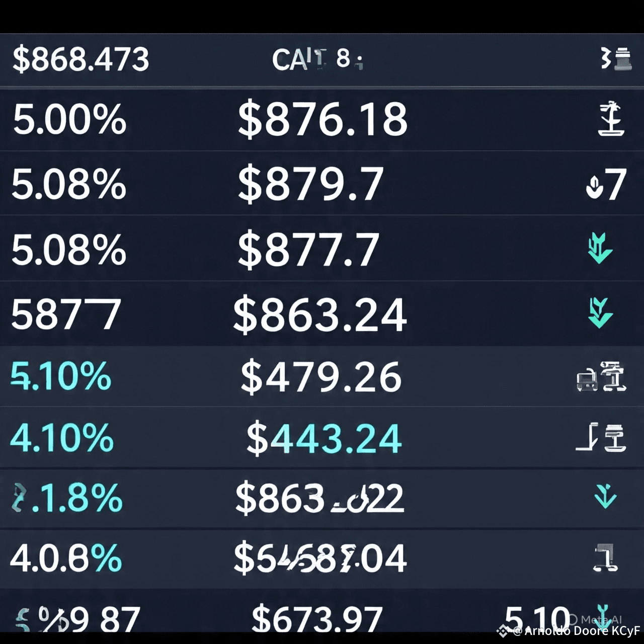Click the teal 4.10% percentage

pyautogui.click(x=62, y=438)
